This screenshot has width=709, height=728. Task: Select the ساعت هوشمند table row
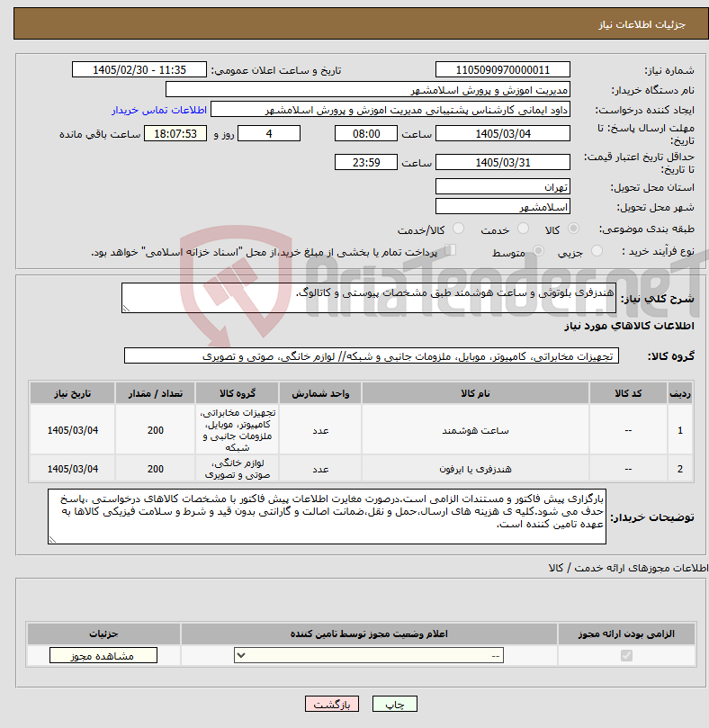[361, 430]
